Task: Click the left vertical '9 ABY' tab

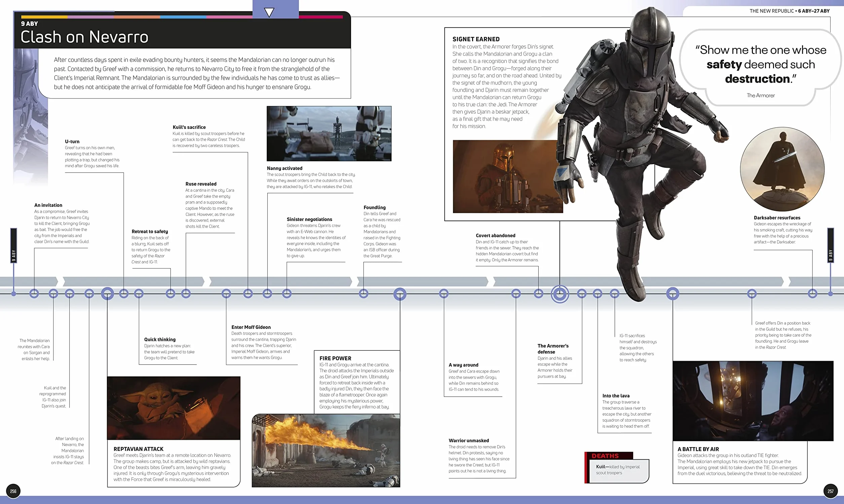Action: point(13,245)
